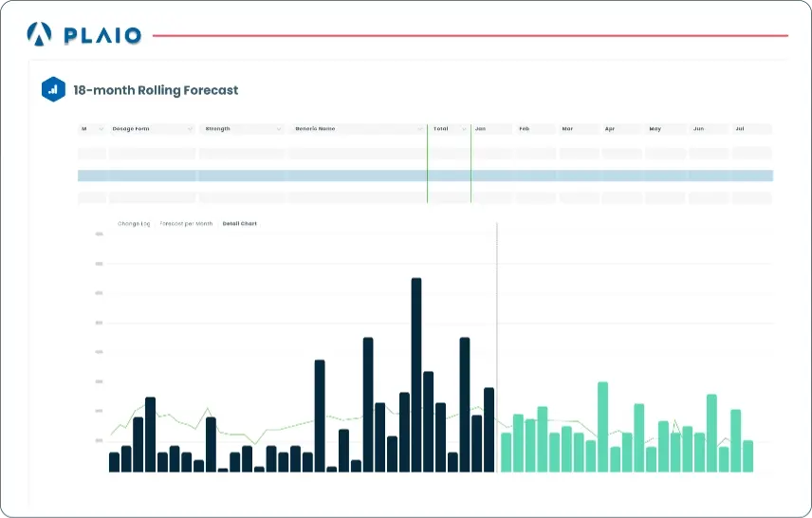Select the Detail Chart tab

pyautogui.click(x=240, y=224)
